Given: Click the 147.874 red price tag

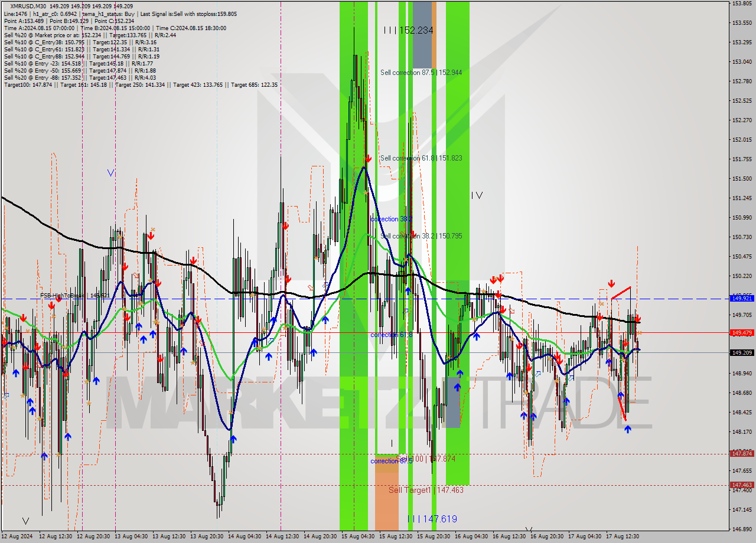Looking at the screenshot, I should [x=742, y=453].
